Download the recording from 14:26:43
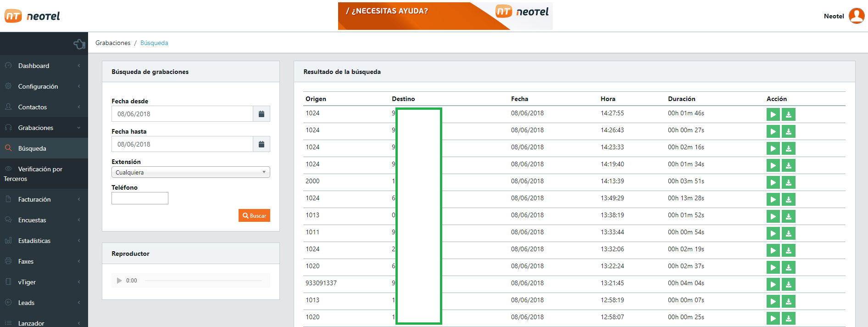The image size is (868, 327). [x=788, y=131]
